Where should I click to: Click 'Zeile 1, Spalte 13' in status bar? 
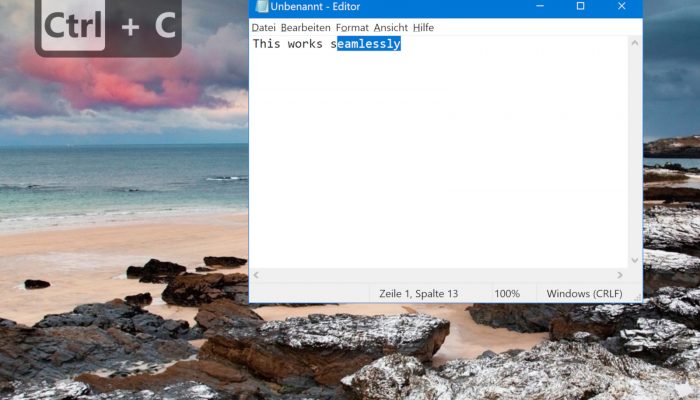pyautogui.click(x=419, y=294)
